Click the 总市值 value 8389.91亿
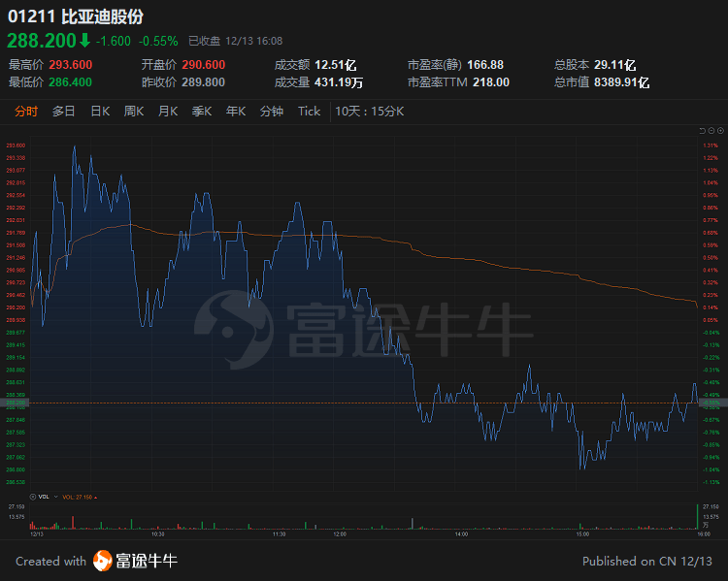Screen dimensions: 728x581 (621, 82)
